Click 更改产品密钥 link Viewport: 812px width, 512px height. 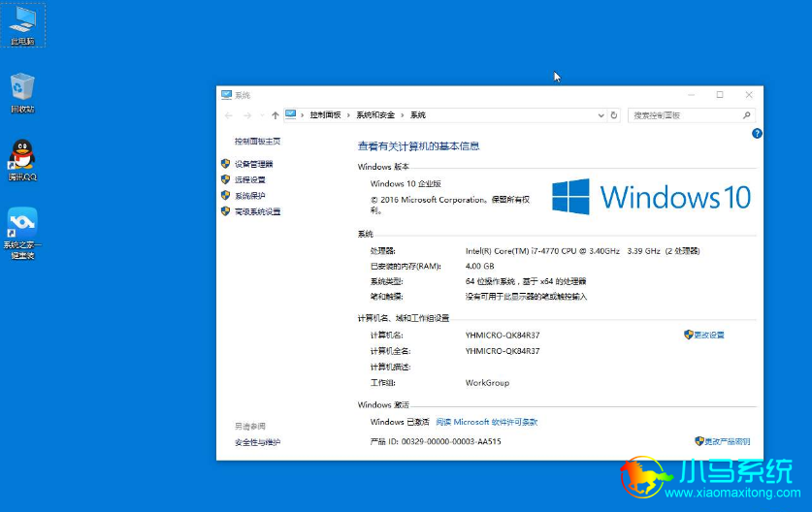click(x=727, y=441)
